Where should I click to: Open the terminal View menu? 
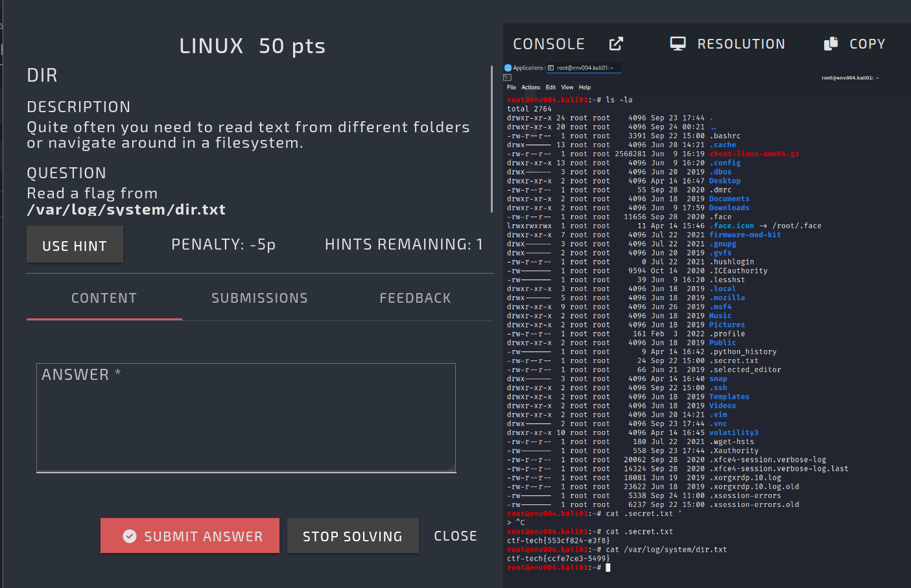(x=567, y=88)
